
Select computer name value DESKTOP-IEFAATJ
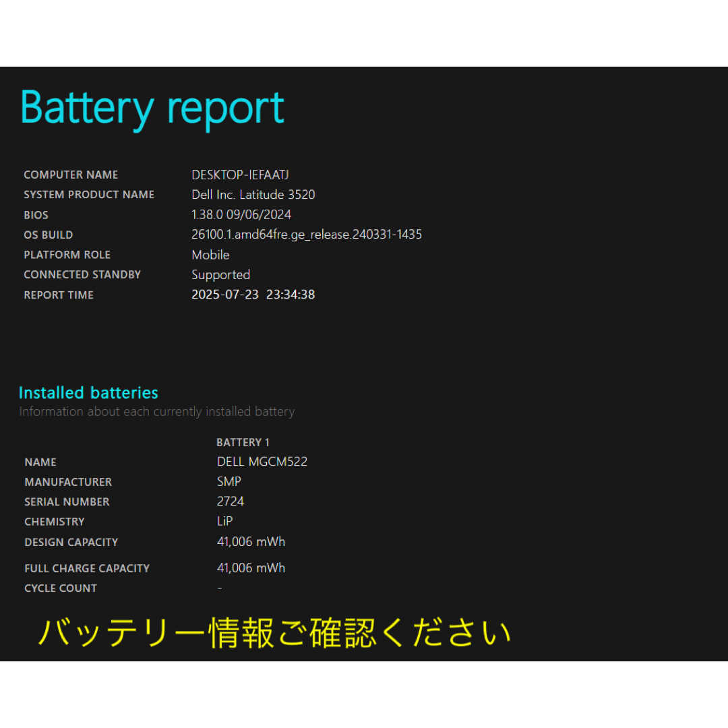[x=240, y=175]
